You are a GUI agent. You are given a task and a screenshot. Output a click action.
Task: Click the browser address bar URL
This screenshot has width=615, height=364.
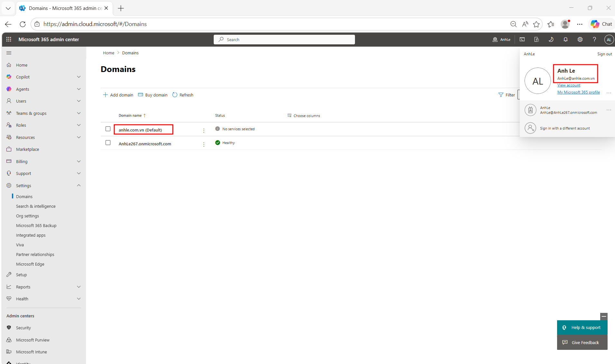tap(95, 24)
